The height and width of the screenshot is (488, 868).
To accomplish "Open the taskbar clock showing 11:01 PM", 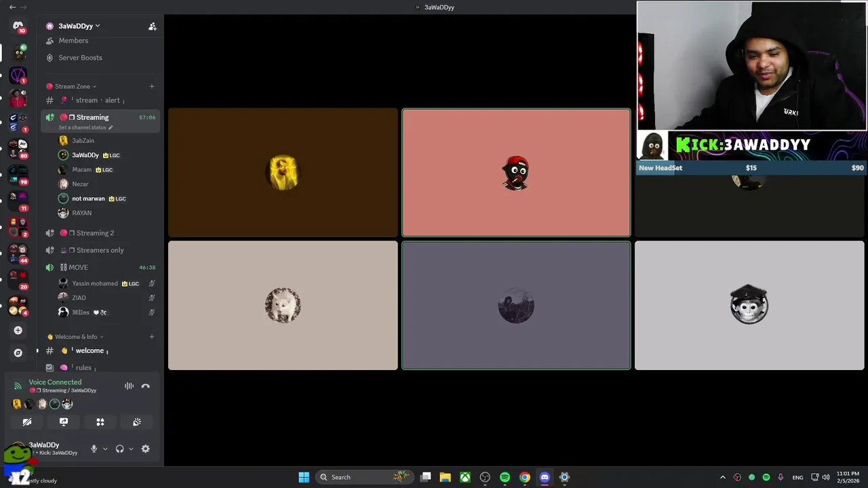I will point(848,477).
